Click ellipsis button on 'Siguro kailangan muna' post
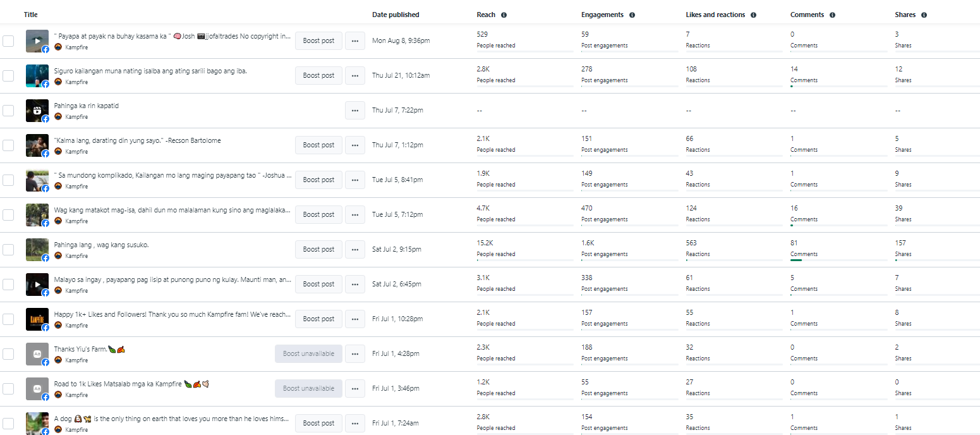This screenshot has width=980, height=435. [x=354, y=75]
